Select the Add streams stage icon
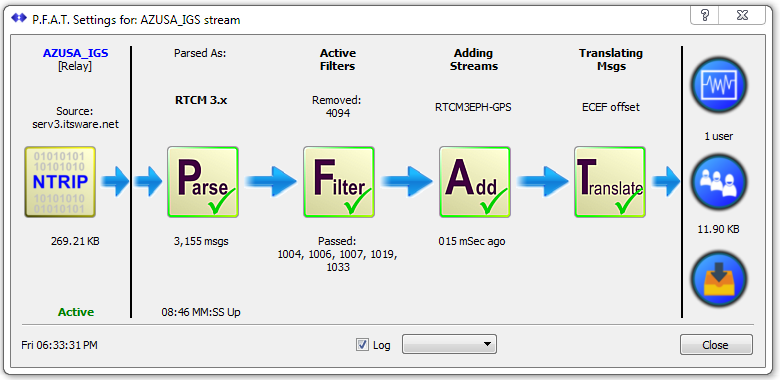Screen dimensions: 780x380 pyautogui.click(x=475, y=182)
